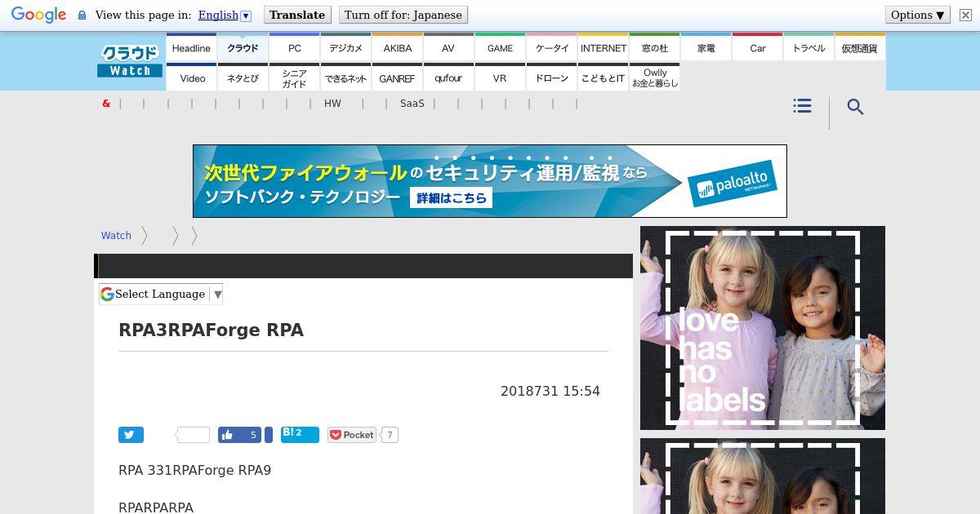Image resolution: width=980 pixels, height=514 pixels.
Task: Turn off translation for Japanese
Action: tap(403, 15)
